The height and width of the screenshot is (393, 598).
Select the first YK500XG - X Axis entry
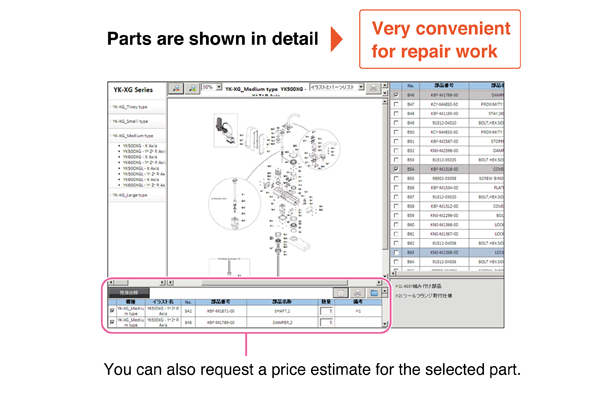(x=140, y=146)
